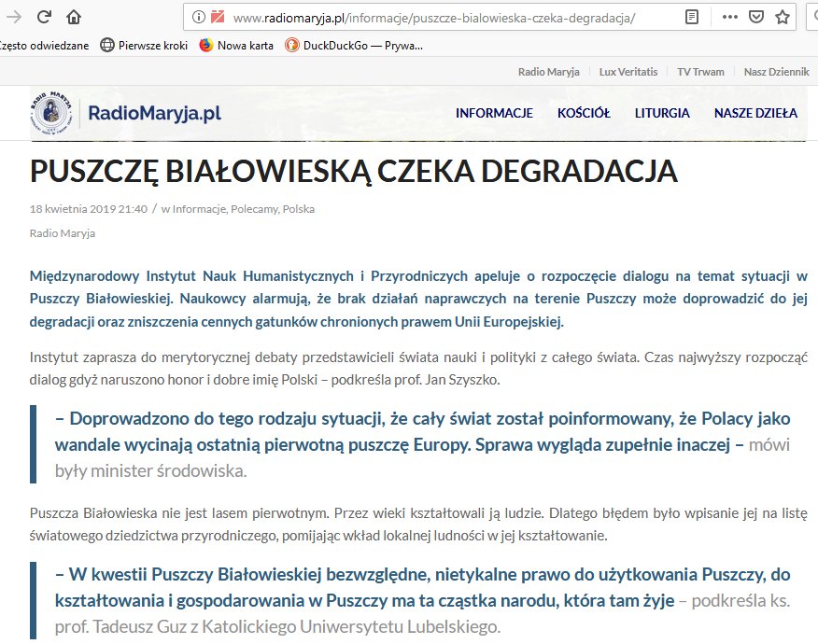
Task: Open the Nowa karta Firefox bookmark icon
Action: [x=206, y=46]
